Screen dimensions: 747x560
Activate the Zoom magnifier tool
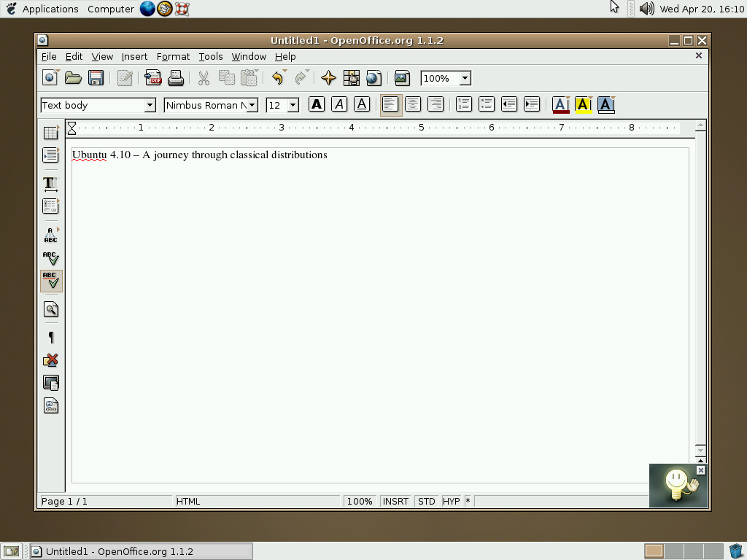pyautogui.click(x=50, y=309)
